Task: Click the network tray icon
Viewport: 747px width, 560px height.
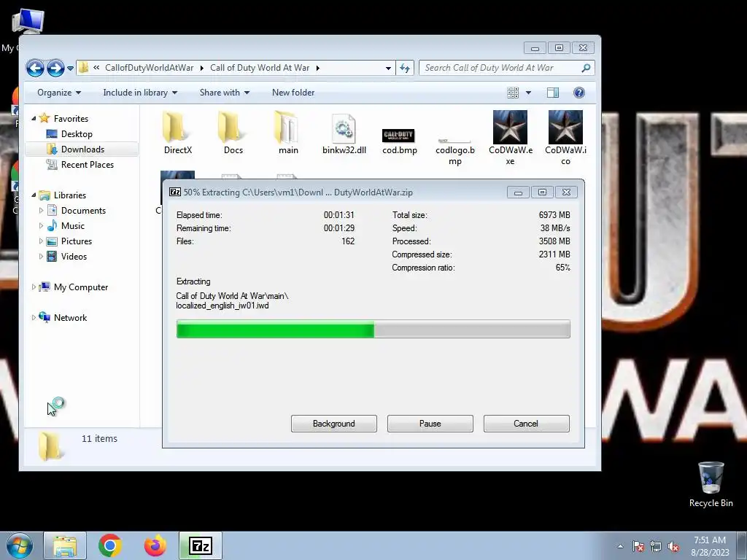Action: (x=656, y=546)
